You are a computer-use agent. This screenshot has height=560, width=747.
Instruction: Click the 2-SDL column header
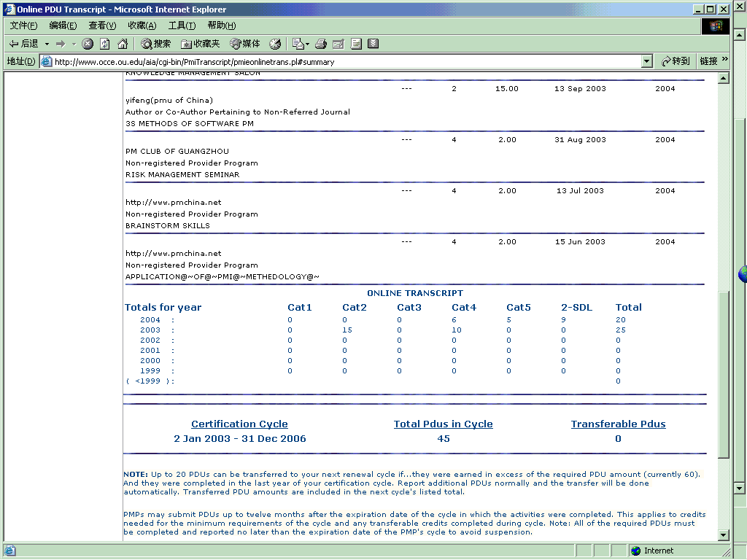(x=576, y=308)
